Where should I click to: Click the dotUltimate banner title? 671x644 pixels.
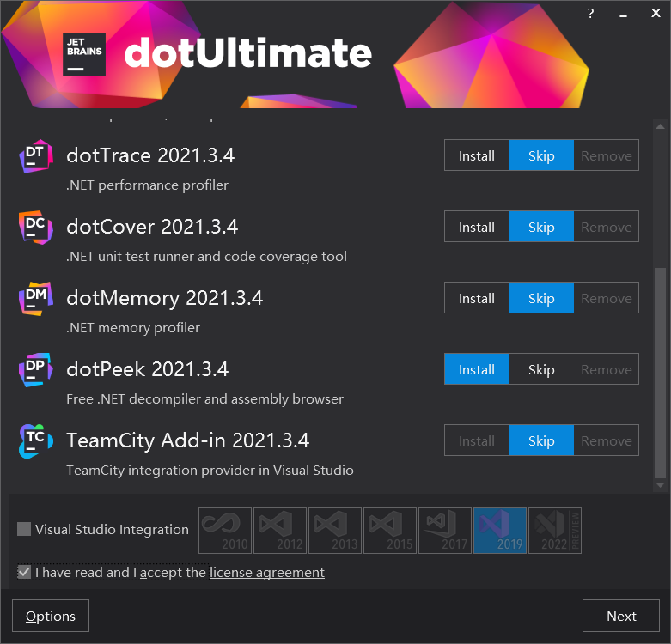[x=247, y=53]
